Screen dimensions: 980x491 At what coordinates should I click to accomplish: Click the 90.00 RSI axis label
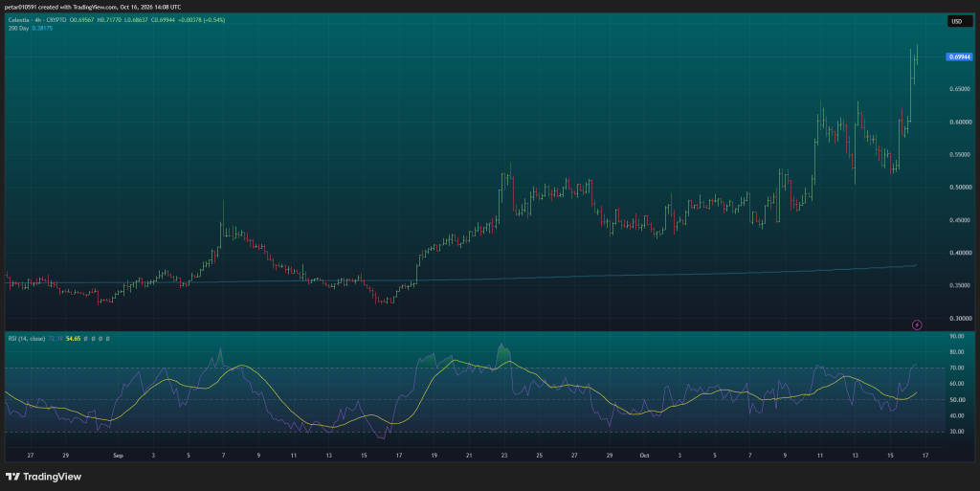[x=956, y=336]
